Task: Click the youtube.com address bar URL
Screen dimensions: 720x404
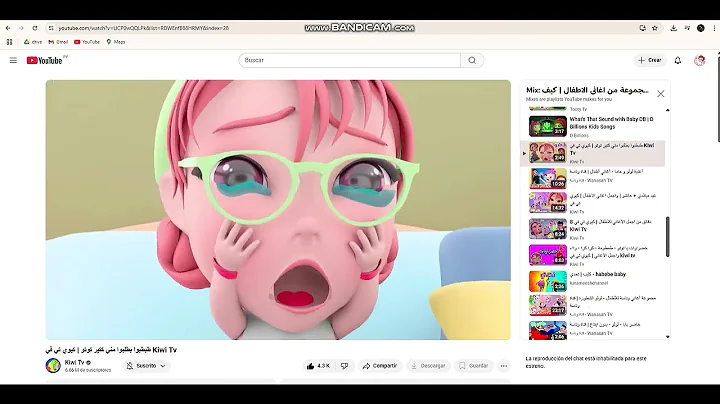Action: [143, 28]
